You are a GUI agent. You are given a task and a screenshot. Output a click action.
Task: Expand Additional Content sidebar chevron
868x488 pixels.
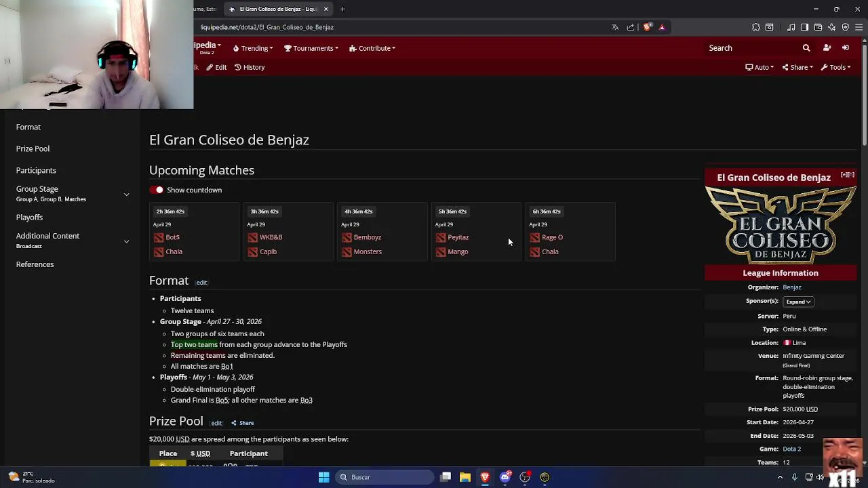tap(126, 241)
